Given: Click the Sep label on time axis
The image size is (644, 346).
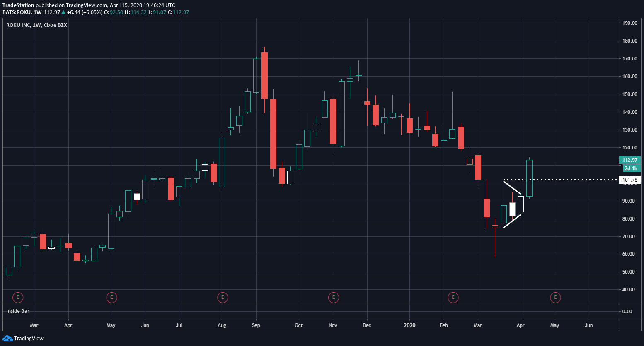Looking at the screenshot, I should click(x=256, y=325).
